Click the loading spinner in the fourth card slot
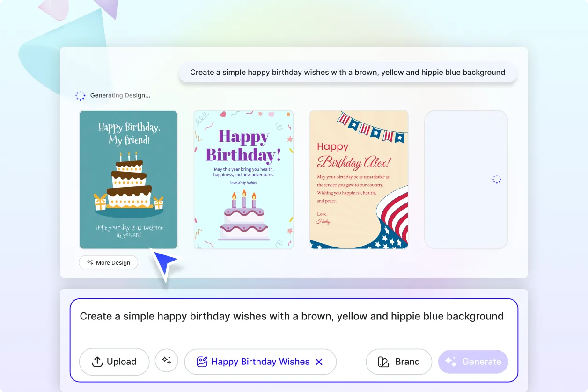The width and height of the screenshot is (588, 392). [x=496, y=179]
